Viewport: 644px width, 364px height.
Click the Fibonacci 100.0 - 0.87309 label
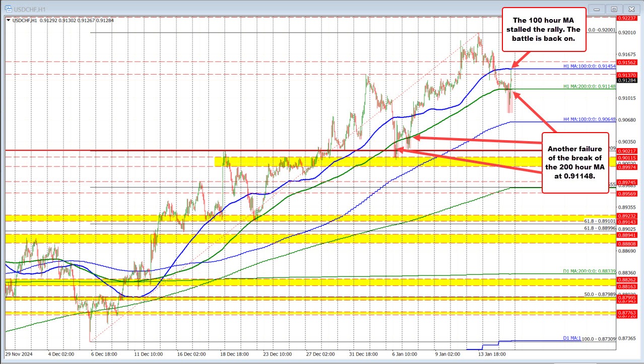(x=599, y=340)
